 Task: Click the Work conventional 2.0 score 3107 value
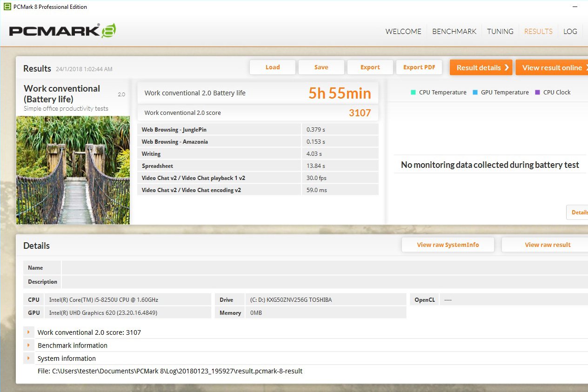click(x=360, y=113)
